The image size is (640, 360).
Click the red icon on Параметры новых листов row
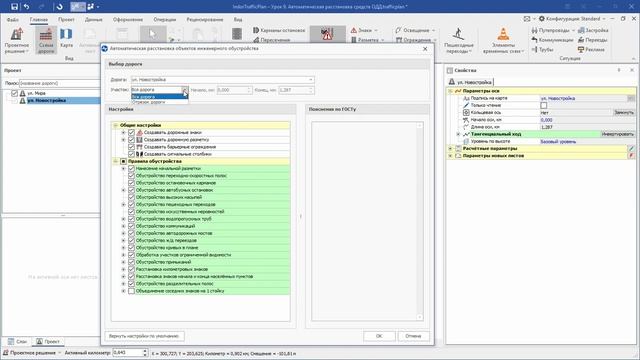pos(631,156)
